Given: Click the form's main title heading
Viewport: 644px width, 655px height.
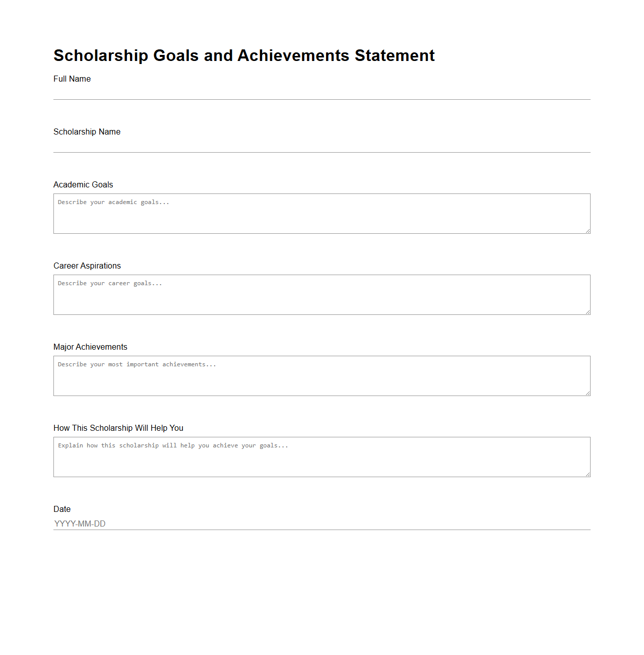Looking at the screenshot, I should pyautogui.click(x=244, y=55).
